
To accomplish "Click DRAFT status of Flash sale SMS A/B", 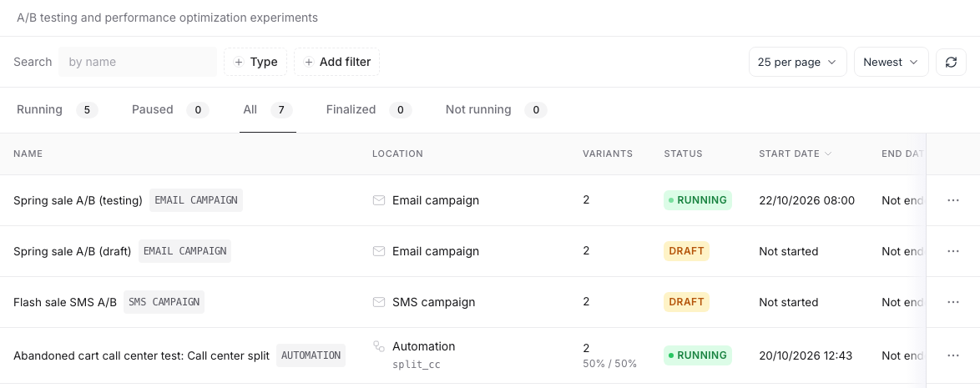I will pyautogui.click(x=686, y=302).
